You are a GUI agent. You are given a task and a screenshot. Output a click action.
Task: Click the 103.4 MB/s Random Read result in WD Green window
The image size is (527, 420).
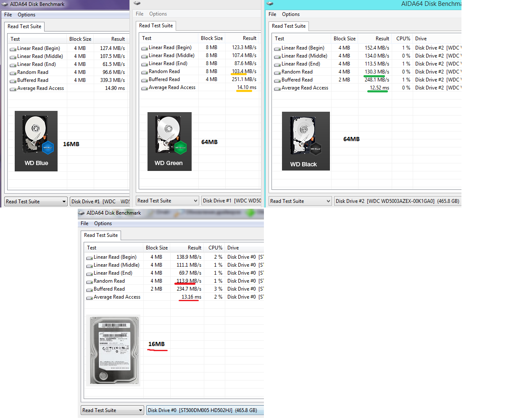point(244,72)
